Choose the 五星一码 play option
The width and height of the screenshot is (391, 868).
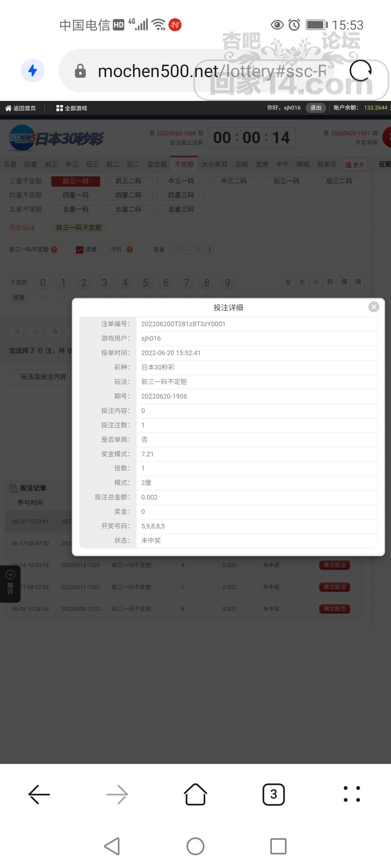pos(76,209)
